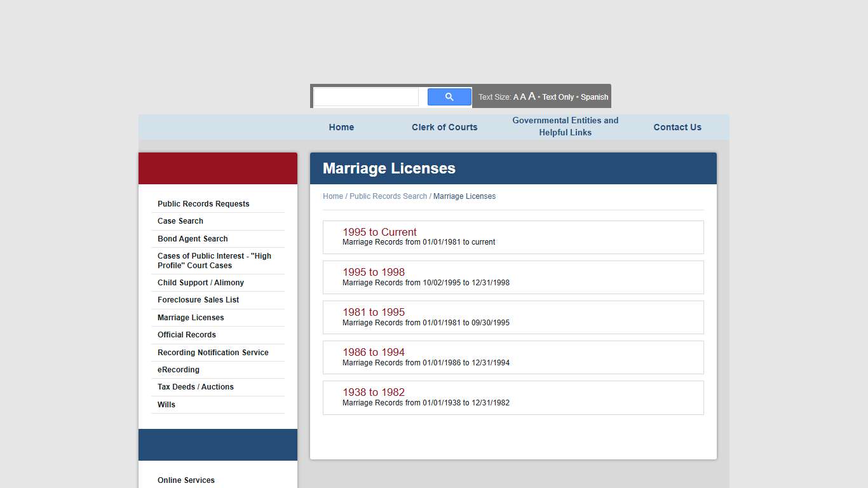The width and height of the screenshot is (868, 488).
Task: Open Public Records Search from the breadcrumb
Action: pos(389,196)
